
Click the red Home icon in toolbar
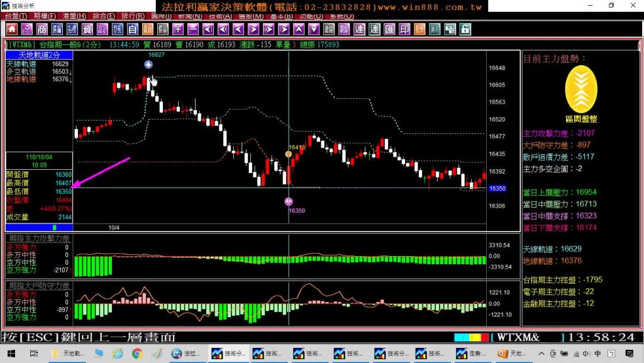(x=11, y=29)
